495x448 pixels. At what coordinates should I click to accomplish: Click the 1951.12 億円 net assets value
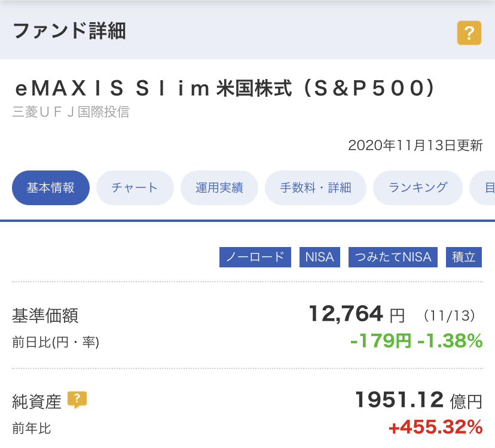(418, 400)
